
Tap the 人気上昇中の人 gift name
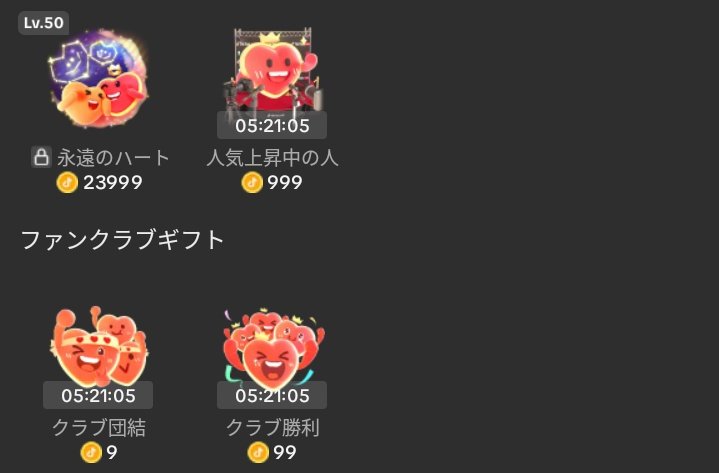tap(272, 158)
